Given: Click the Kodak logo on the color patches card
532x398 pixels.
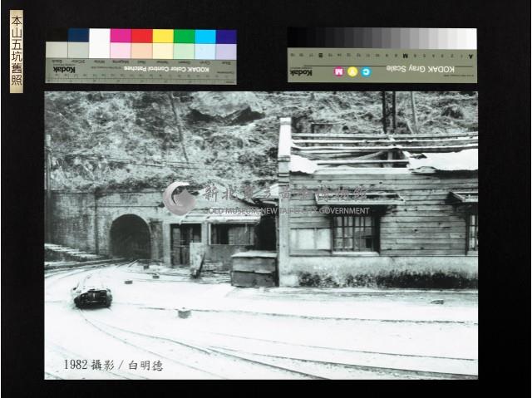Looking at the screenshot, I should (x=64, y=70).
